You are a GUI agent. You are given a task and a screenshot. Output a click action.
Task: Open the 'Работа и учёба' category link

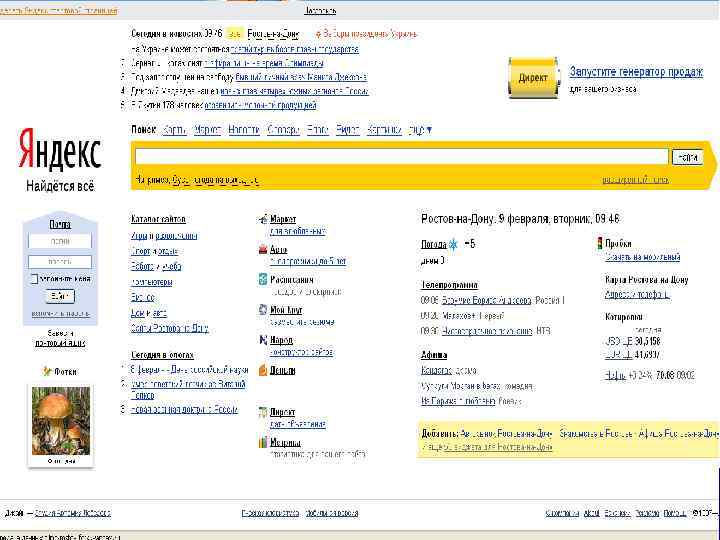[156, 266]
